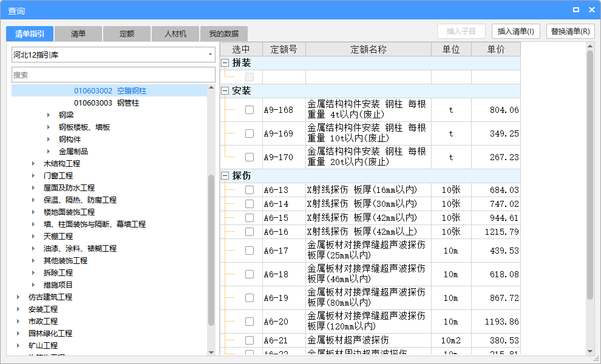The width and height of the screenshot is (601, 364).
Task: Check the box for A6-13
Action: tap(250, 190)
